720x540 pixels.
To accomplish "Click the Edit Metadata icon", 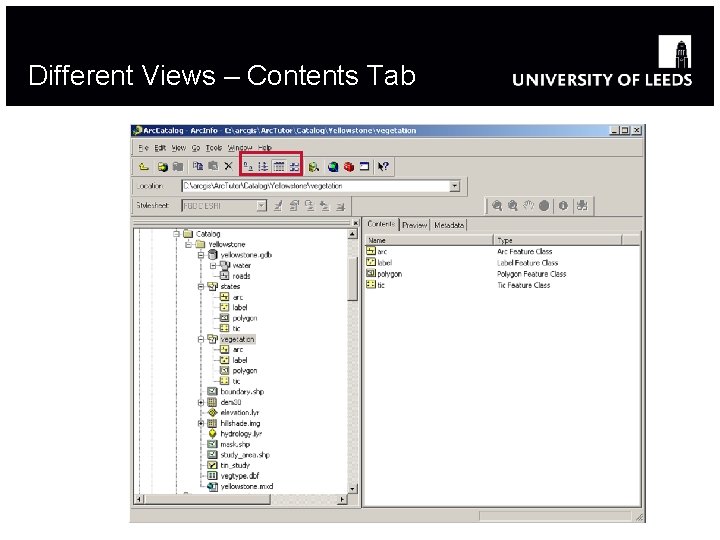I will [278, 206].
